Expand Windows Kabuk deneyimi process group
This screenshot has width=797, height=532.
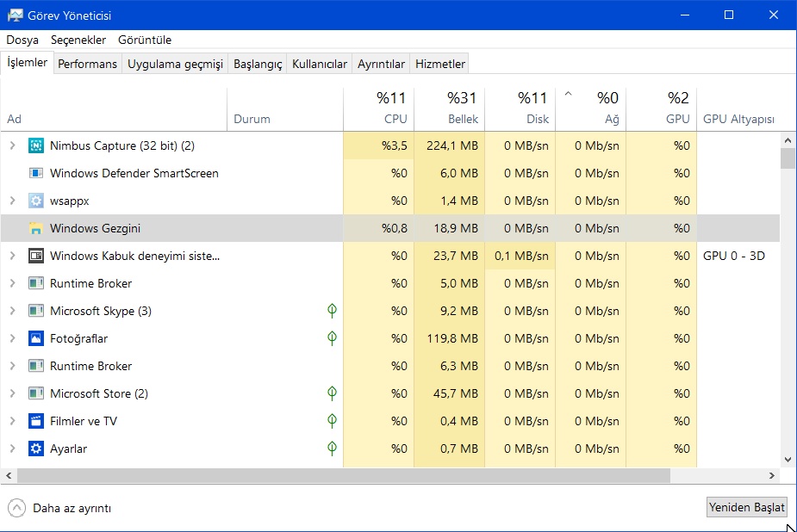[x=12, y=256]
